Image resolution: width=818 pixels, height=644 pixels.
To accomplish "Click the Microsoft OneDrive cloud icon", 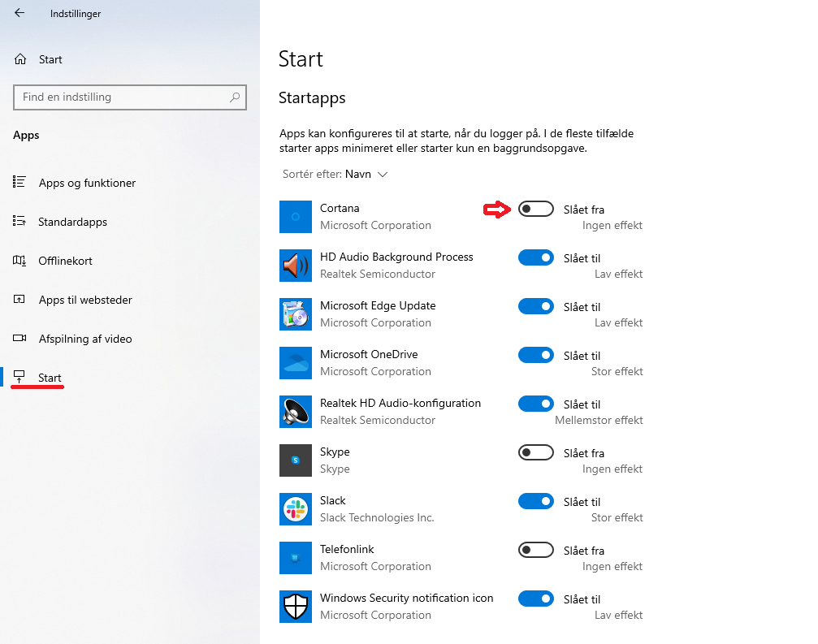I will point(295,362).
